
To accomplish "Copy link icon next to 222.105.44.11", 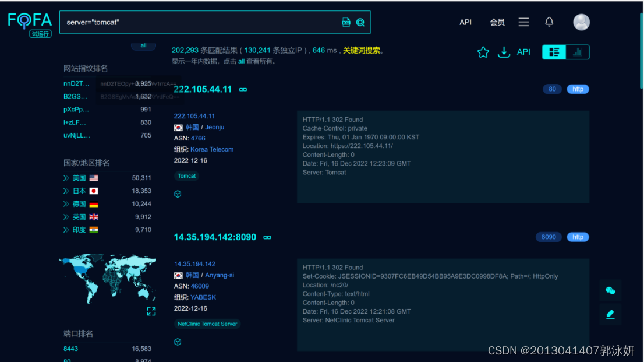I will [243, 89].
